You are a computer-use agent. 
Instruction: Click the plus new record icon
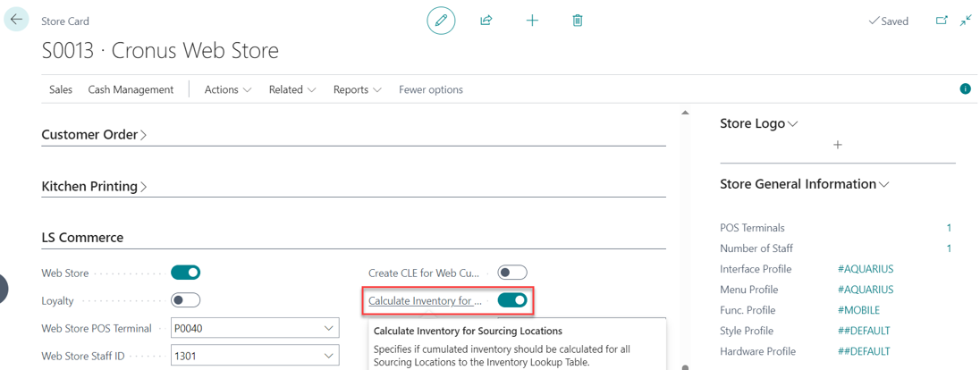532,20
